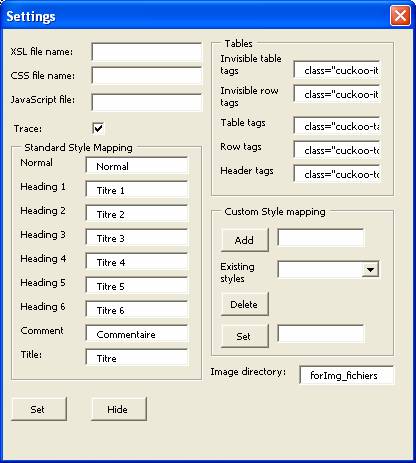This screenshot has width=416, height=463.
Task: Click Set button in Custom Style mapping
Action: click(x=244, y=336)
